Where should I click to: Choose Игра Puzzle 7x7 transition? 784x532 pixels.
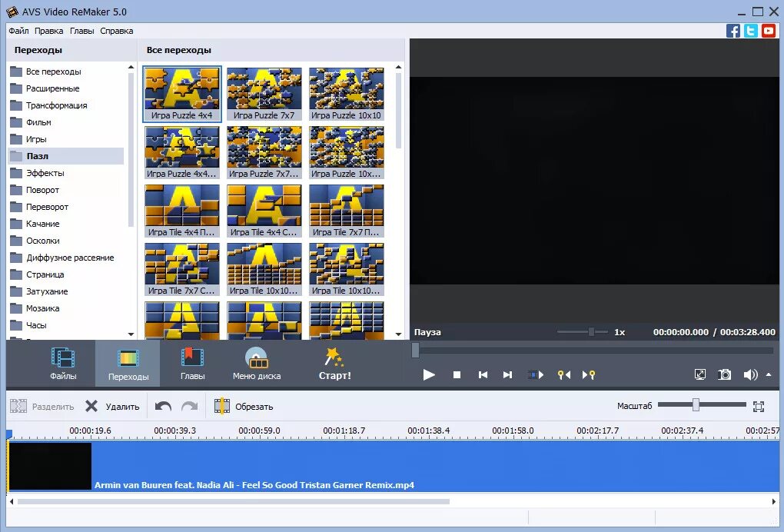point(264,94)
